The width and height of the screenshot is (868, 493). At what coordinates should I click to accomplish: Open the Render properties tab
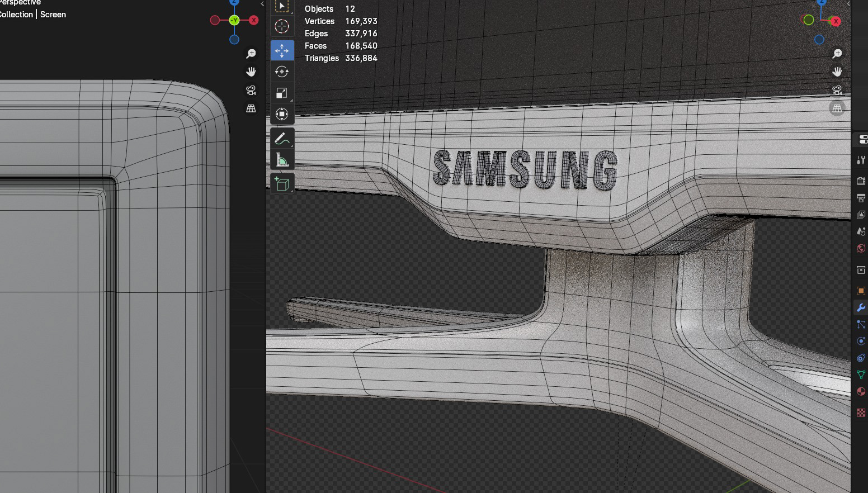(x=861, y=181)
